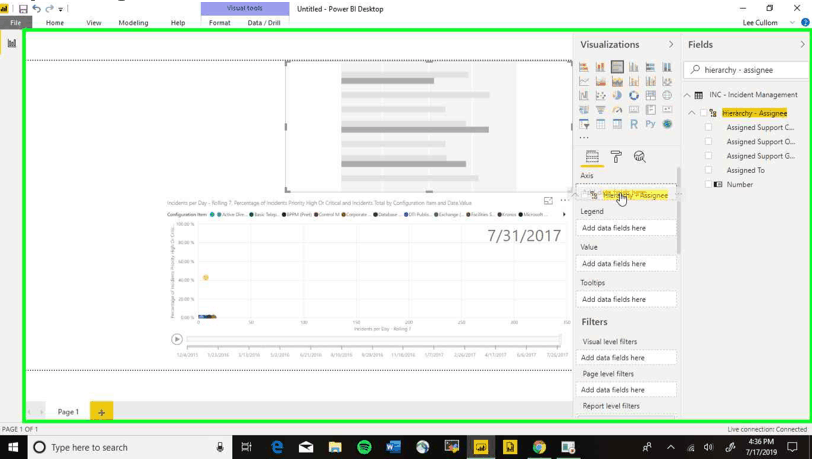Click the Fields search box

[746, 70]
